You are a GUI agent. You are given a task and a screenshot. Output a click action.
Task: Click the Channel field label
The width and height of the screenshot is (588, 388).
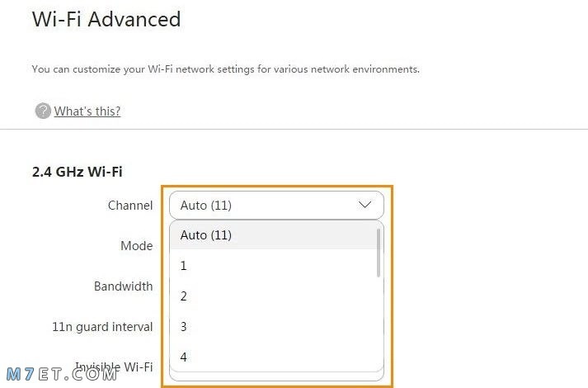pyautogui.click(x=130, y=206)
